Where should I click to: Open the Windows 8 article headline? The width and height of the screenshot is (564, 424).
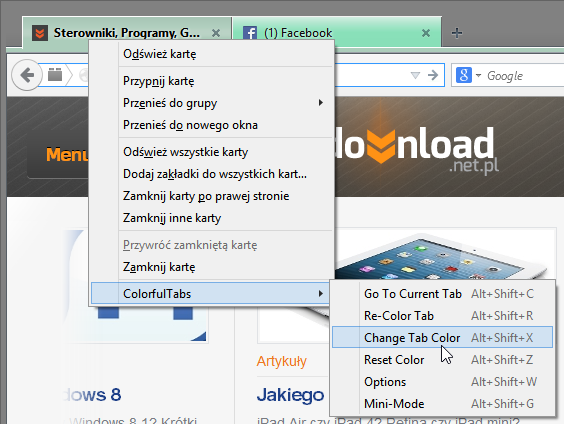(93, 395)
